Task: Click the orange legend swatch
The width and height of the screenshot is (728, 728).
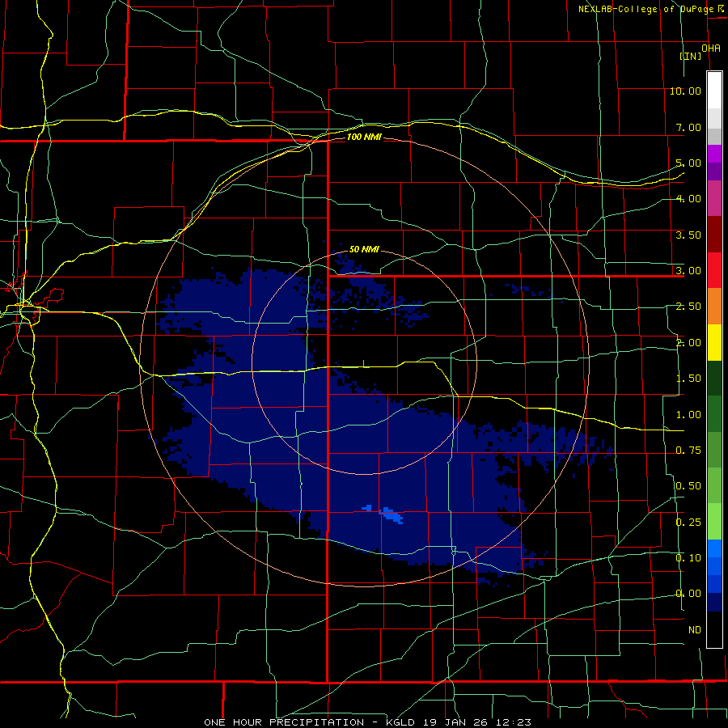Action: click(x=714, y=306)
